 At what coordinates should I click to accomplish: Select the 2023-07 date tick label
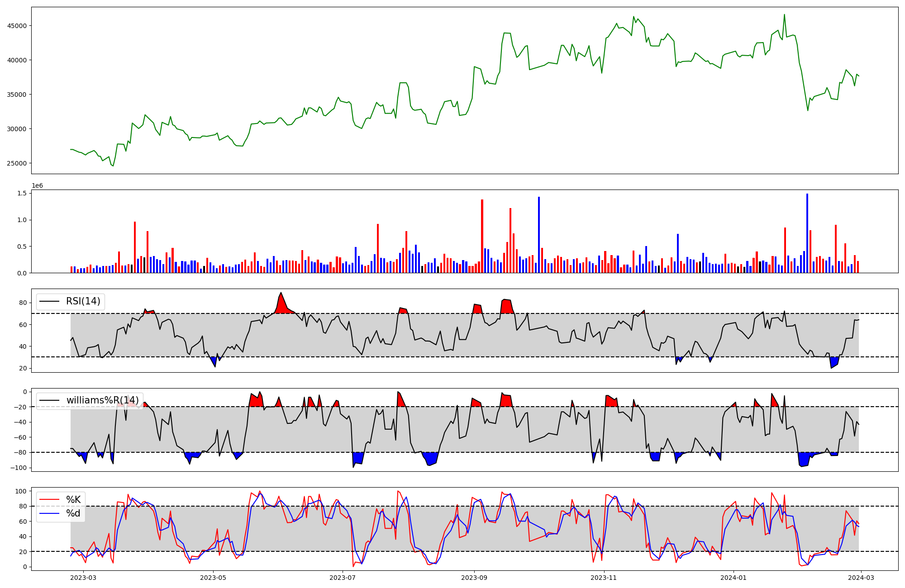343,577
